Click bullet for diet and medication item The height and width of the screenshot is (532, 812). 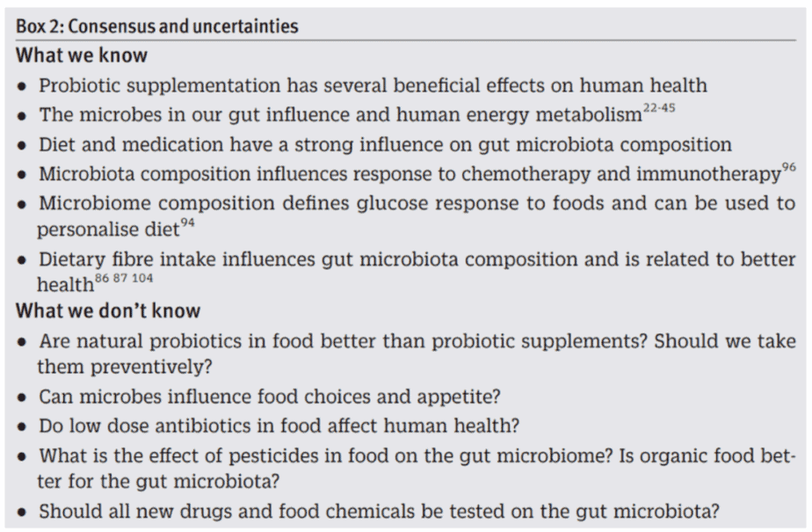click(22, 146)
